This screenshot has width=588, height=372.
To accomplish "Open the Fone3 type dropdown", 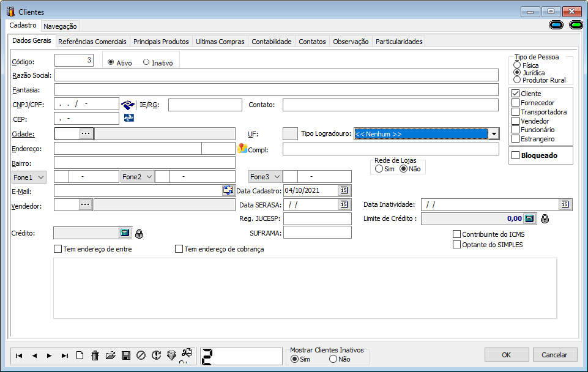I will [x=265, y=177].
